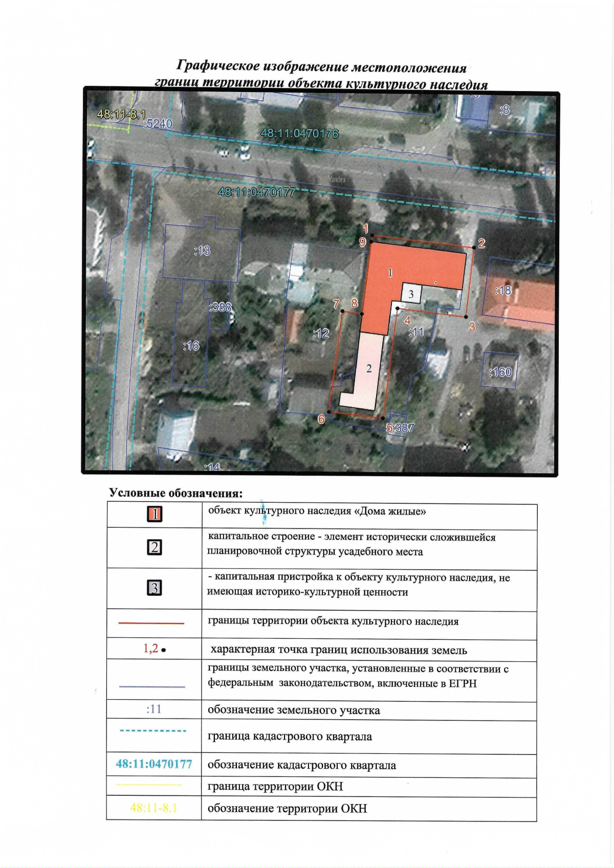
Task: Click the gray number 3 legend icon
Action: click(x=155, y=588)
